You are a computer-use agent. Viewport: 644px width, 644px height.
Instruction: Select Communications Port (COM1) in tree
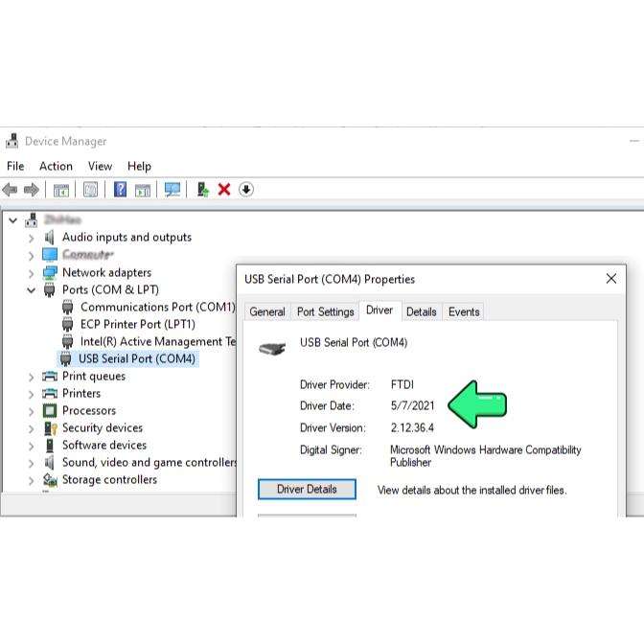coord(157,307)
